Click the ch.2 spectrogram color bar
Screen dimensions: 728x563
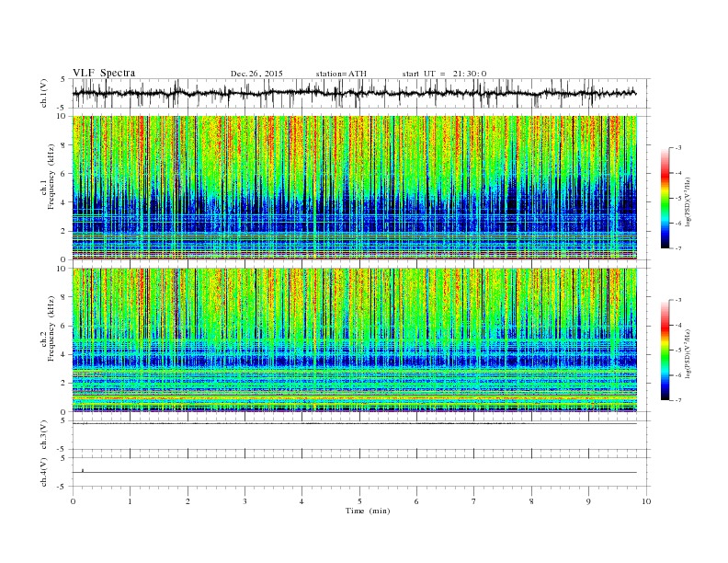(665, 350)
